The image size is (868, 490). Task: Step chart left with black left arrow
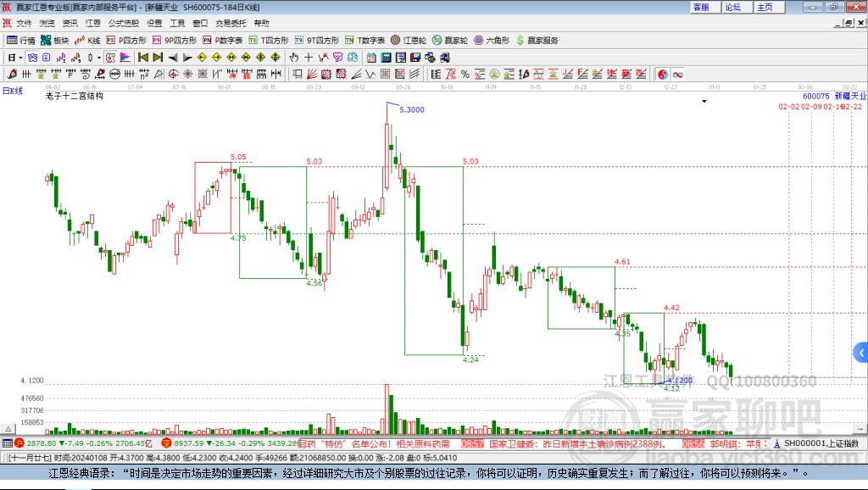173,58
